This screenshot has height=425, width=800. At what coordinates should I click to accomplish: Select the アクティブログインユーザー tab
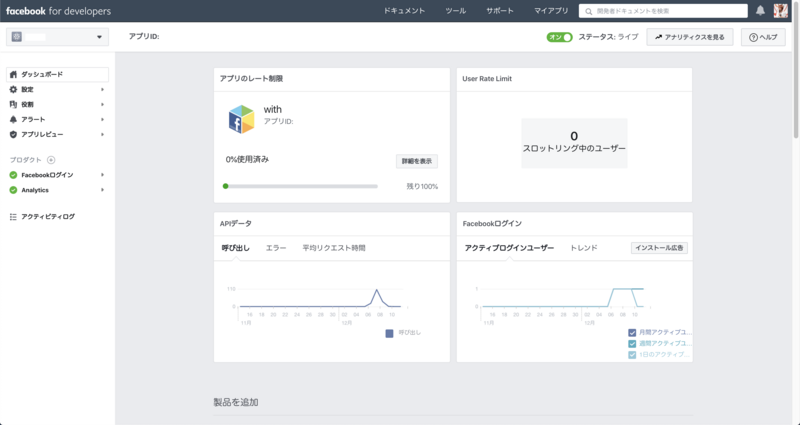click(x=509, y=248)
